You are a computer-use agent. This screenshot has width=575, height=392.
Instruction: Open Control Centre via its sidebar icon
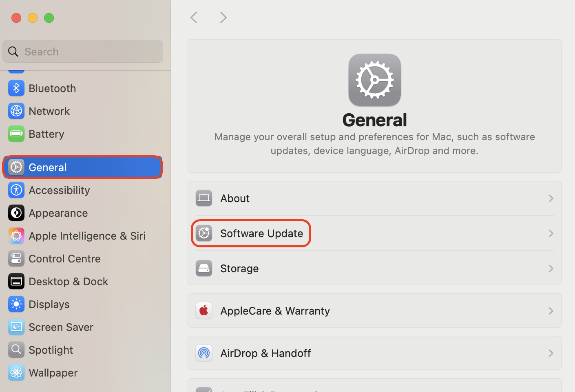pos(16,258)
